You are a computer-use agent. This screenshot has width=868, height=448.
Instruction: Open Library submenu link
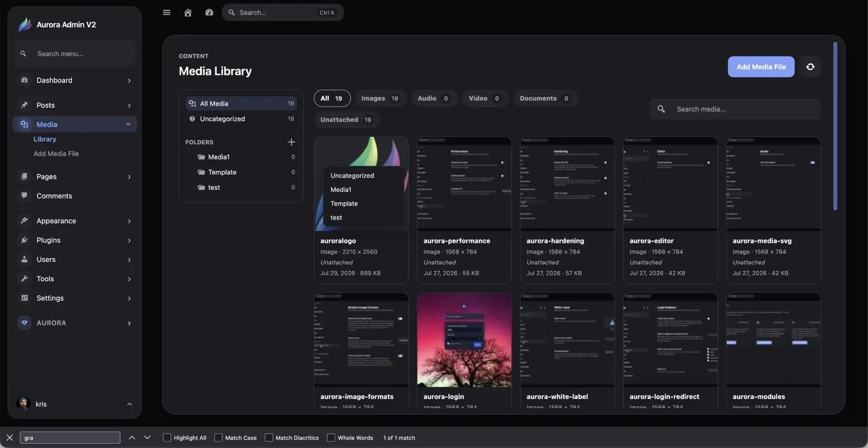point(45,139)
